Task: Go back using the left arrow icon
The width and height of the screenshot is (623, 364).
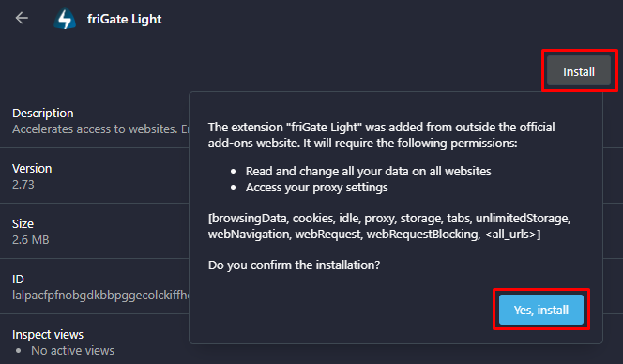Action: [22, 18]
